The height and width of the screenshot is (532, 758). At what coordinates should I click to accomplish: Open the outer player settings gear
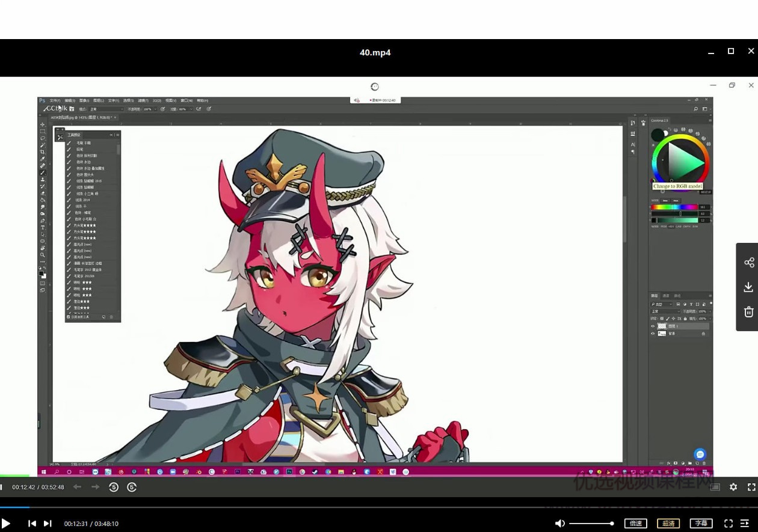(733, 487)
